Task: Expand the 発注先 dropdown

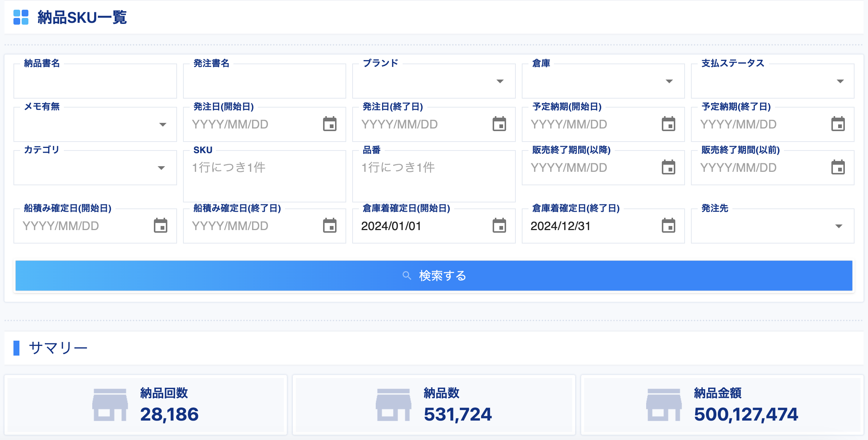Action: pyautogui.click(x=839, y=226)
